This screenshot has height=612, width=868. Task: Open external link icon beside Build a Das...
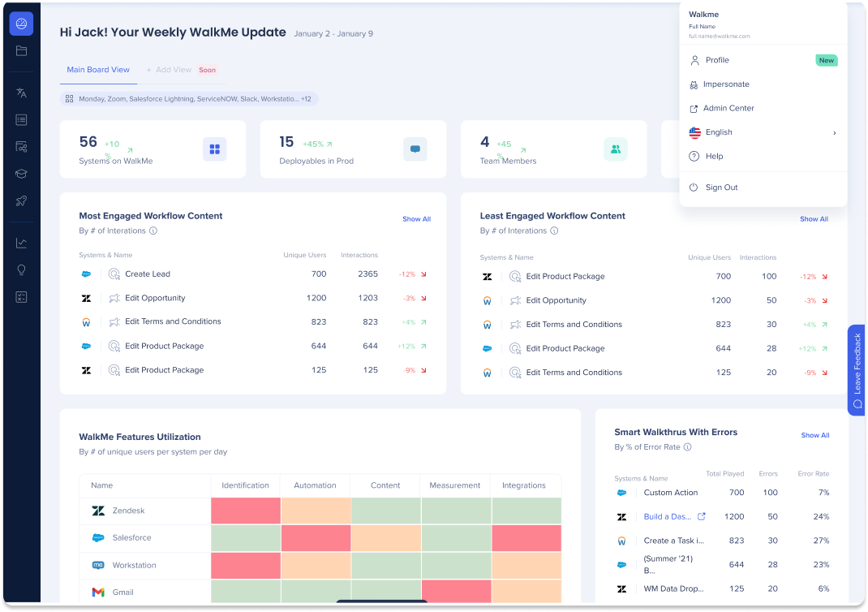click(x=702, y=516)
